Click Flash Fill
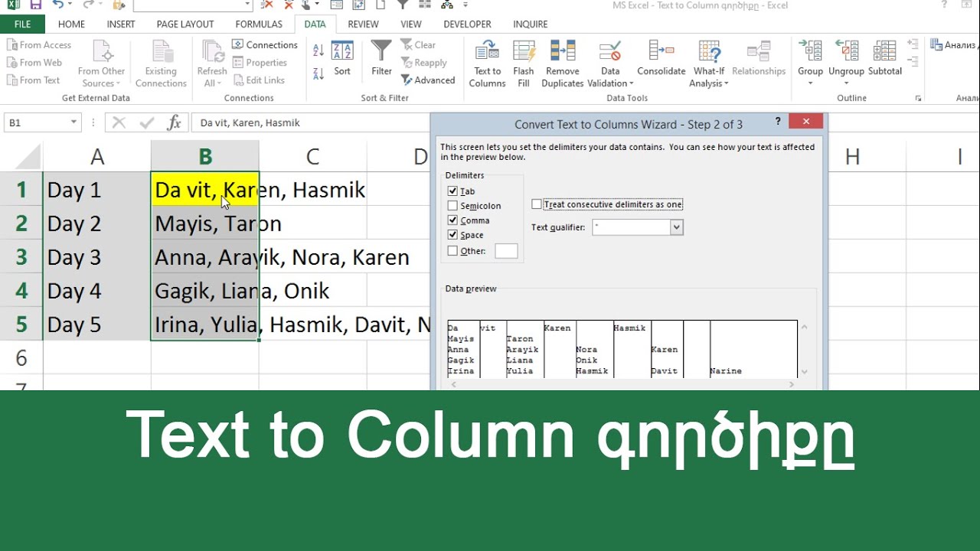 [524, 64]
